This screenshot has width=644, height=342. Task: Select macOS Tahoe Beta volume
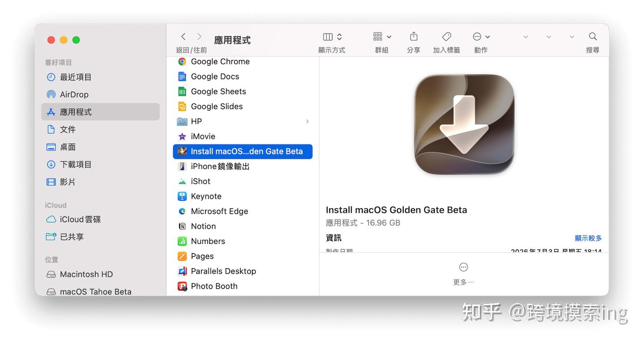point(100,291)
